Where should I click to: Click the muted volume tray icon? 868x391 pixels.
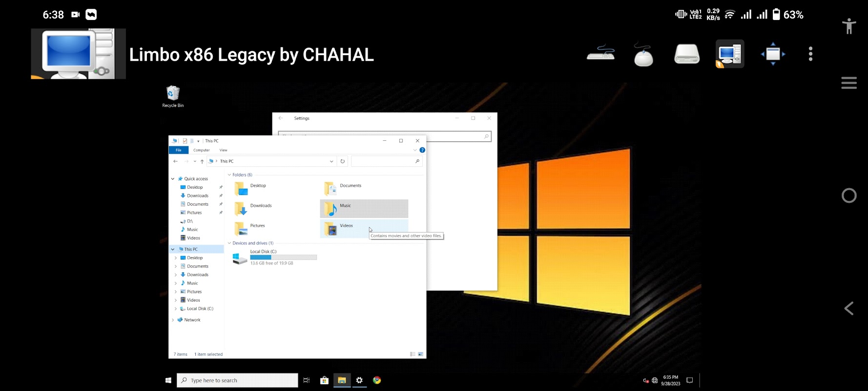646,380
